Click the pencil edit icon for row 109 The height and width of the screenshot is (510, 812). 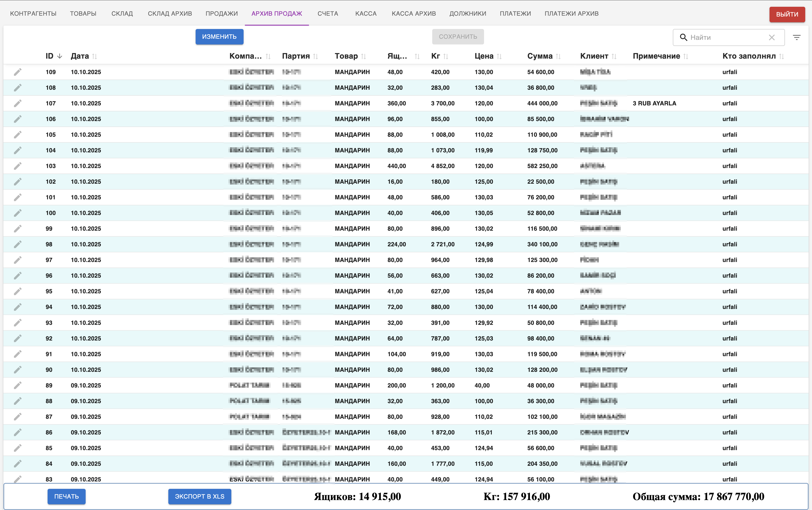click(x=18, y=72)
